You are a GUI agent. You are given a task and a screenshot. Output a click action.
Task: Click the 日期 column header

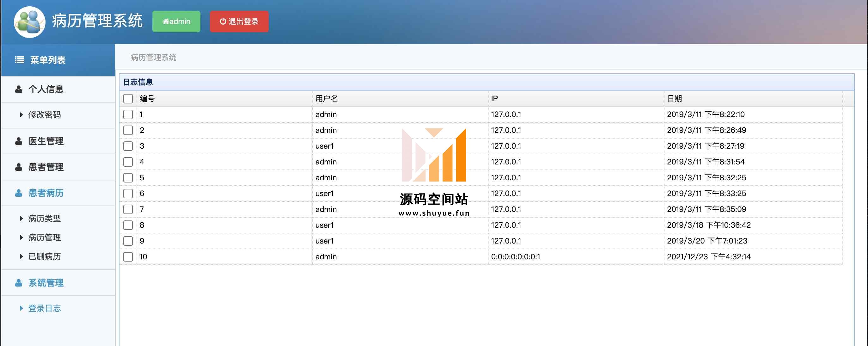(x=753, y=99)
